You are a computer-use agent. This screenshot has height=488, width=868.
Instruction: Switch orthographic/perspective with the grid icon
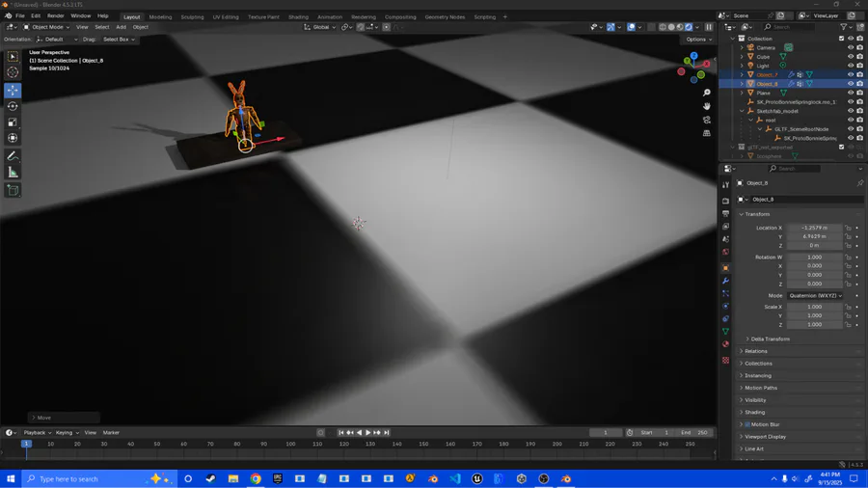706,133
